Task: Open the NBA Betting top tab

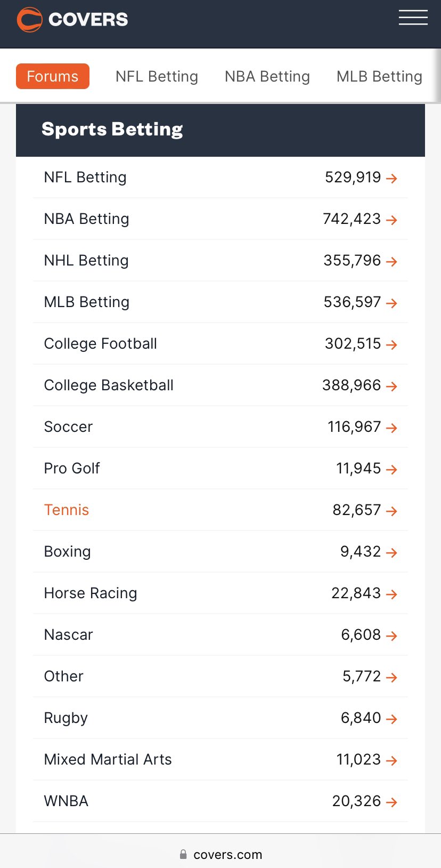Action: coord(267,76)
